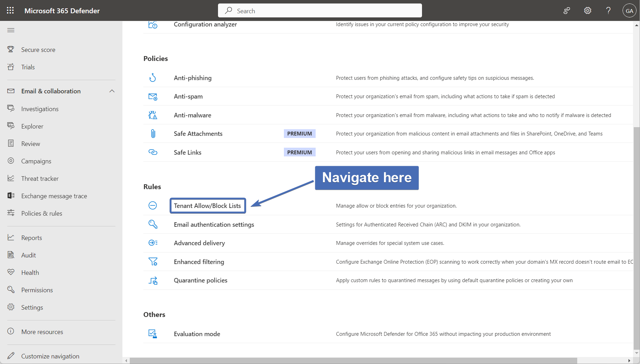Click the scroll down arrow at right
Image resolution: width=640 pixels, height=364 pixels.
pos(637,353)
